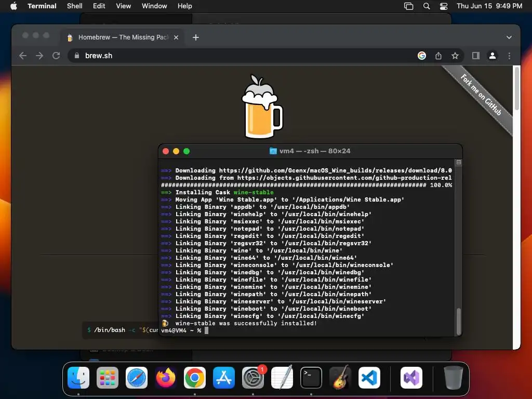
Task: Open App Store from the Dock
Action: pyautogui.click(x=224, y=378)
